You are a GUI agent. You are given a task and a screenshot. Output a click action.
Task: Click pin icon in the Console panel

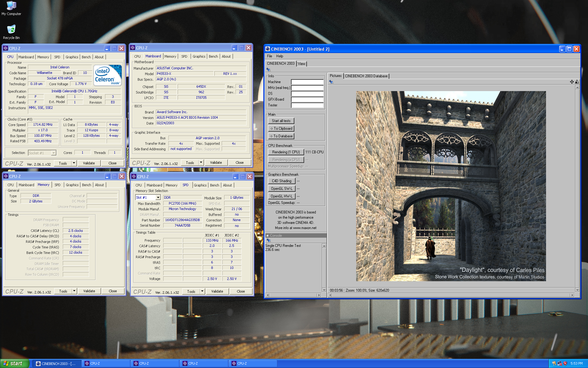pyautogui.click(x=269, y=240)
